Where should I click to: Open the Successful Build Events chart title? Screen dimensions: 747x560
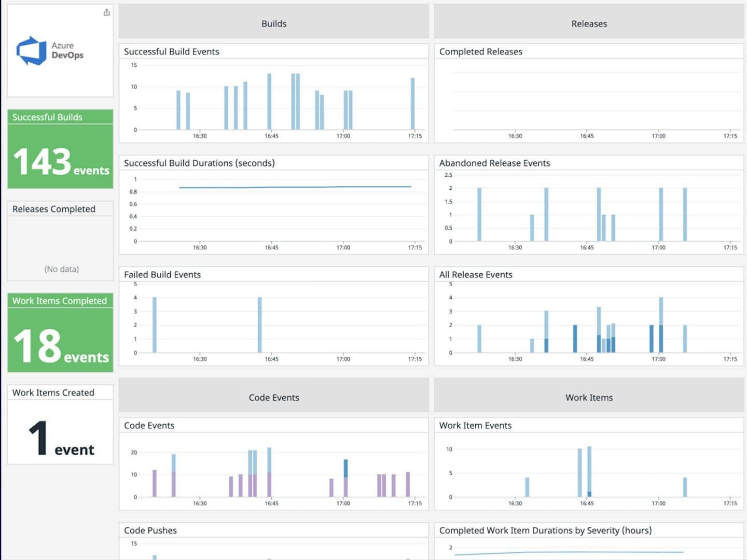[171, 51]
